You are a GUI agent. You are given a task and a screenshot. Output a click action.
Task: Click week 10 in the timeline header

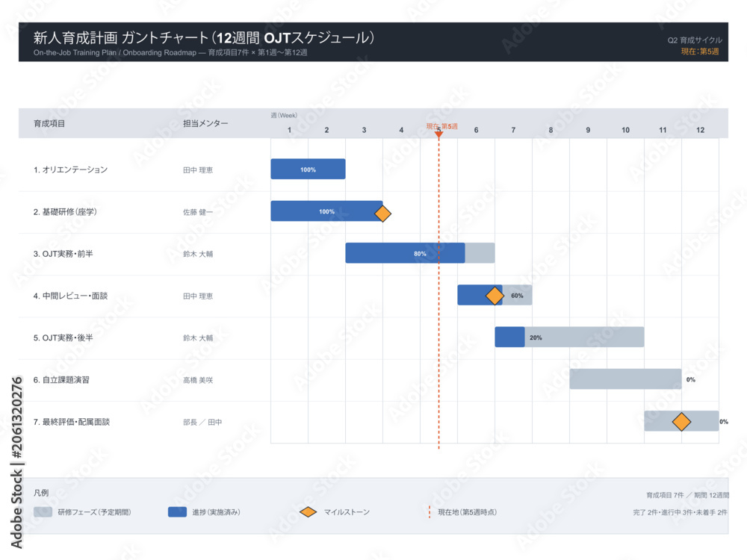[x=625, y=130]
